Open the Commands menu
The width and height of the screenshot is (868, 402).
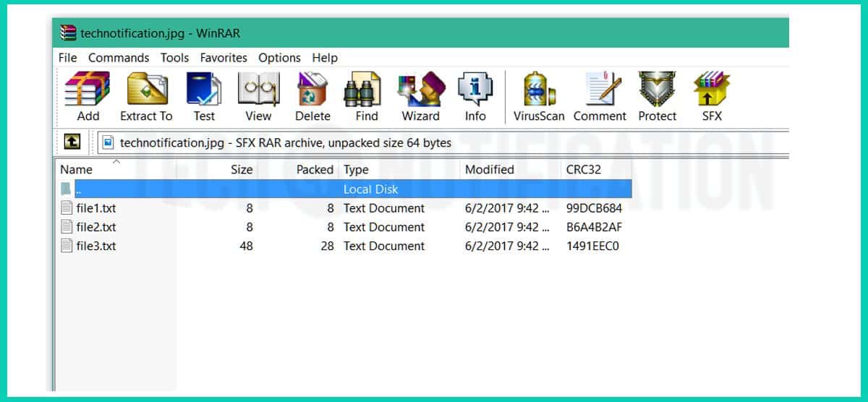[119, 58]
